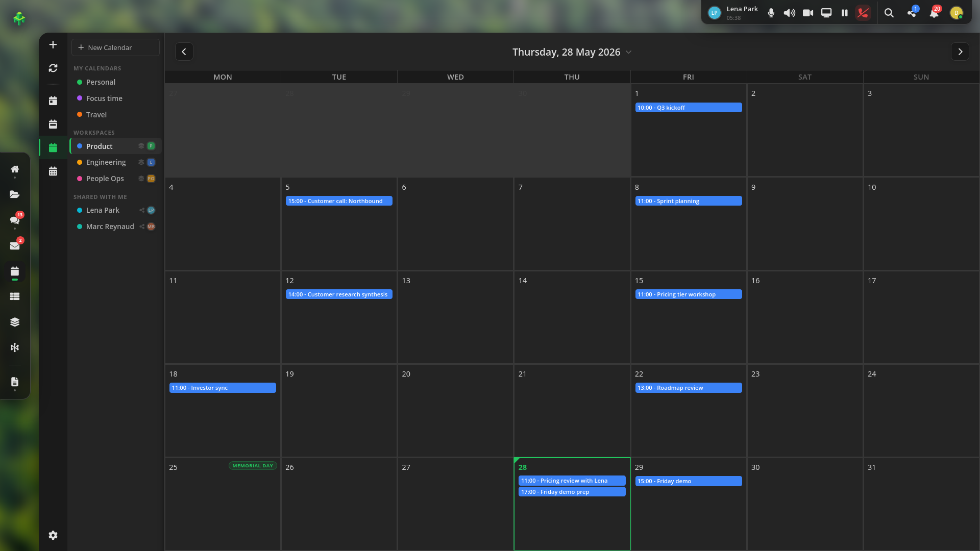The height and width of the screenshot is (551, 980).
Task: Select the day cell for 20 May
Action: pyautogui.click(x=455, y=410)
